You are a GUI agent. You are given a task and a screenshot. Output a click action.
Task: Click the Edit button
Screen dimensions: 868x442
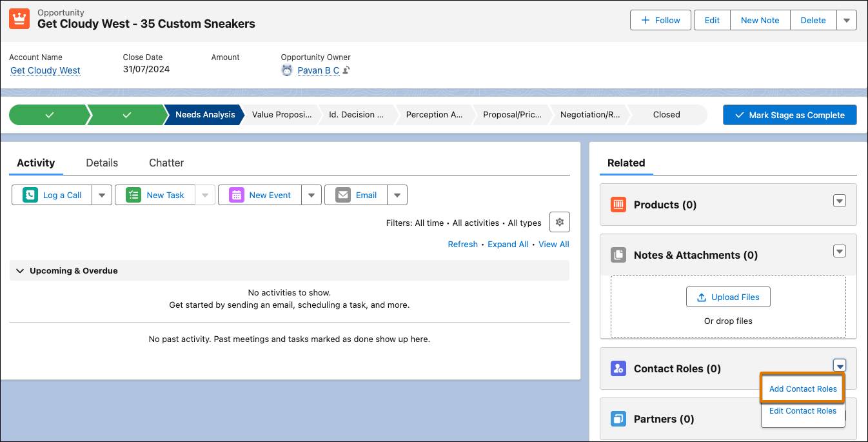[x=712, y=20]
